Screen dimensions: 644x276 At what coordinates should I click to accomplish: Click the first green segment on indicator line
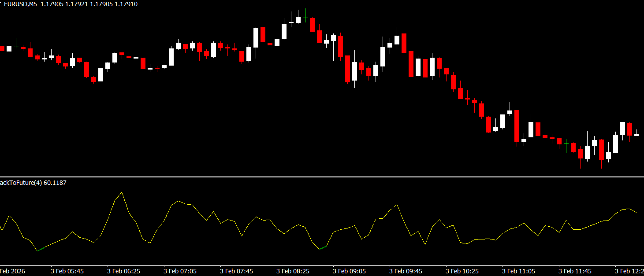pyautogui.click(x=41, y=250)
